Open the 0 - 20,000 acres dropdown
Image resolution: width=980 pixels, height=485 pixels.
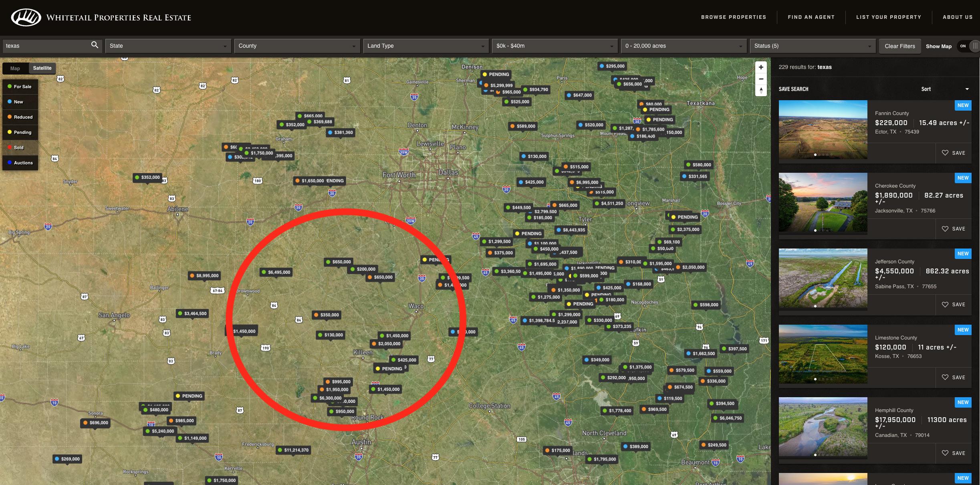tap(684, 46)
